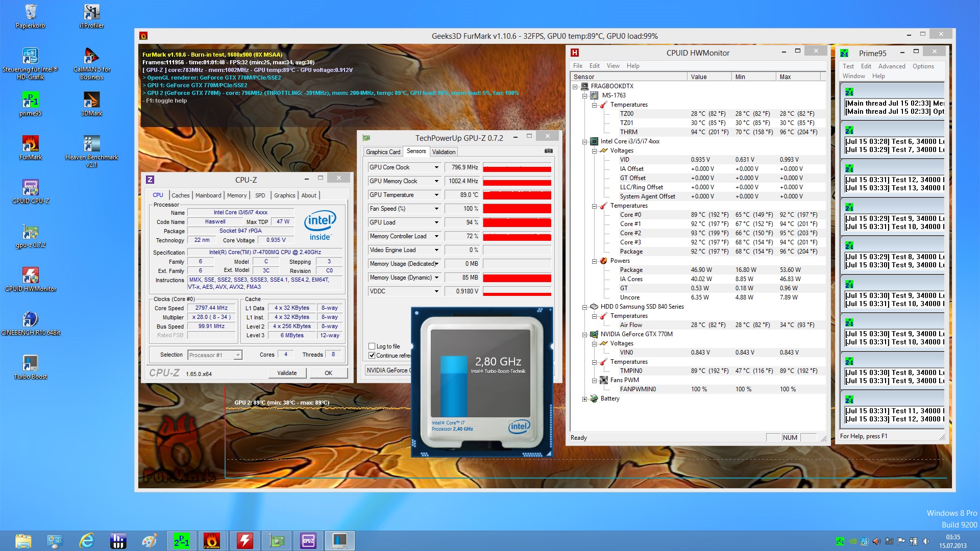Click the Turbo Boost 2,80 GHz gadget
Screen dimensions: 980x551
482,382
